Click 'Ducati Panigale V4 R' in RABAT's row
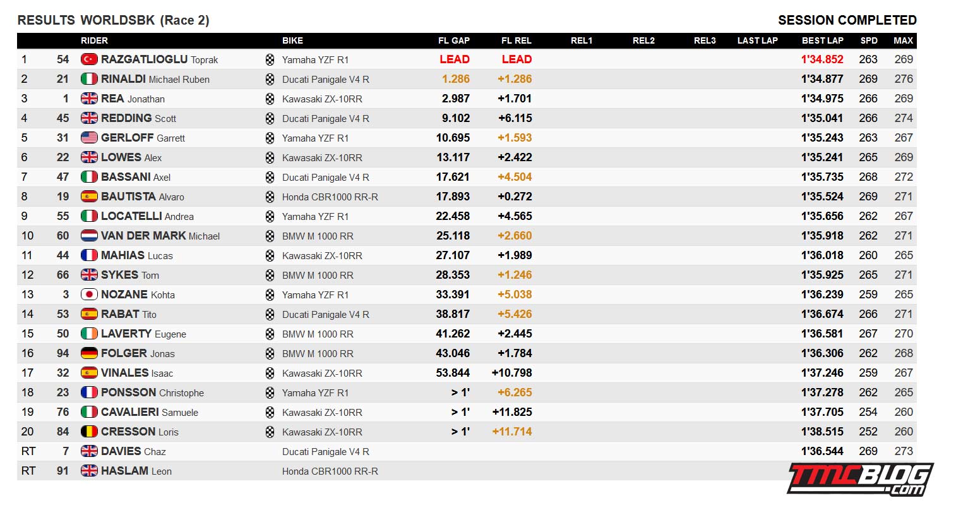The height and width of the screenshot is (517, 980). click(326, 315)
